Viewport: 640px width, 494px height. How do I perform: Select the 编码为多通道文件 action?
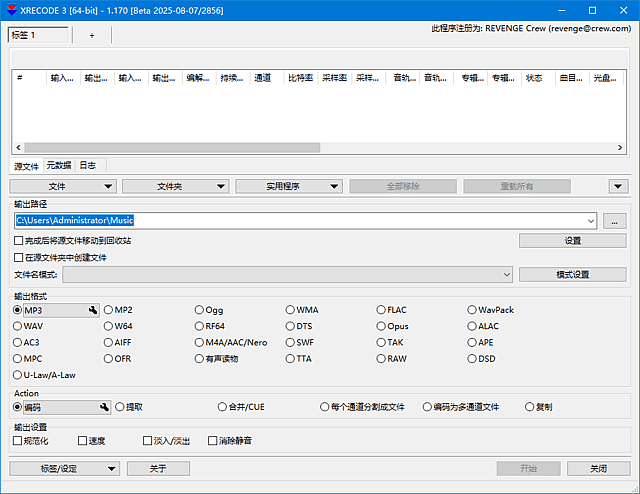click(461, 407)
